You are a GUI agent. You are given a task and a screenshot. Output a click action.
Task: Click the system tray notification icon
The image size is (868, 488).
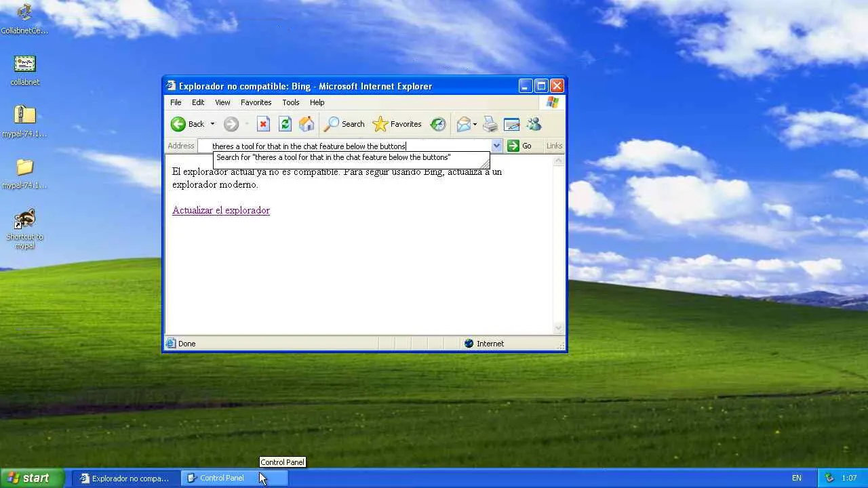click(829, 478)
